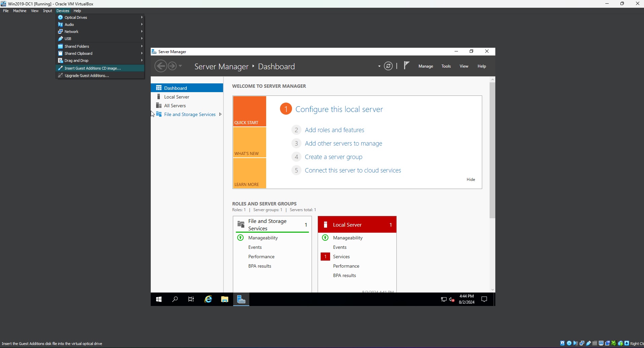This screenshot has width=644, height=348.
Task: Open the navigation history dropdown arrow
Action: click(181, 66)
